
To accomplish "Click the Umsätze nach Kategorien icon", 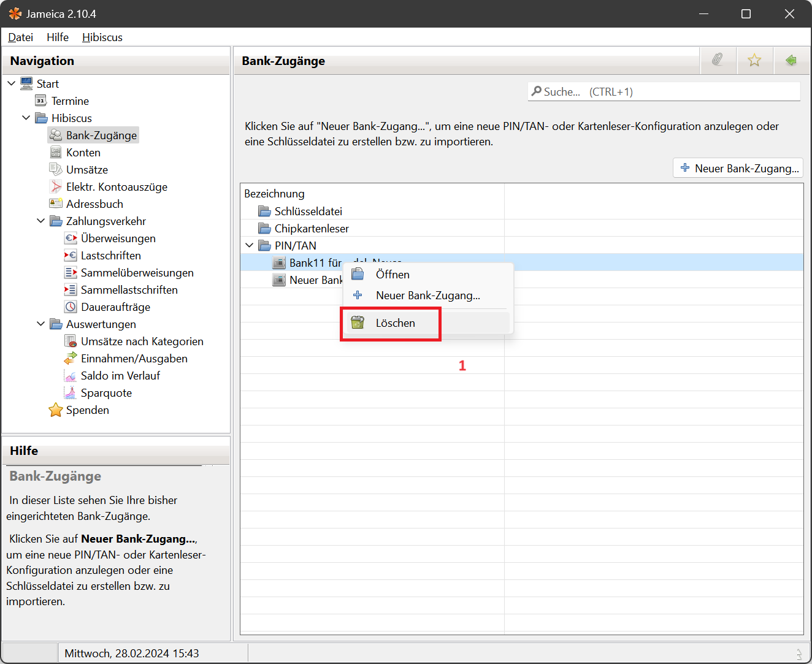I will coord(71,341).
